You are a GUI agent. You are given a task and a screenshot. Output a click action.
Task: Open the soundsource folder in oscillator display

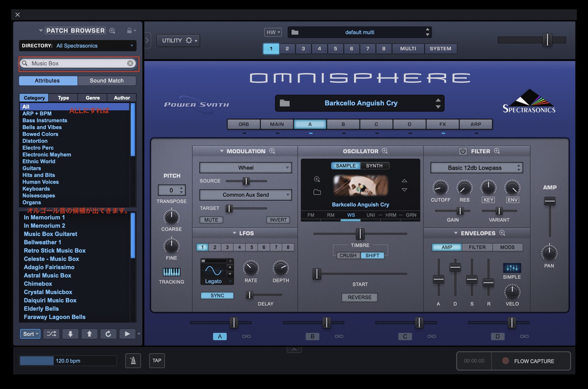317,192
